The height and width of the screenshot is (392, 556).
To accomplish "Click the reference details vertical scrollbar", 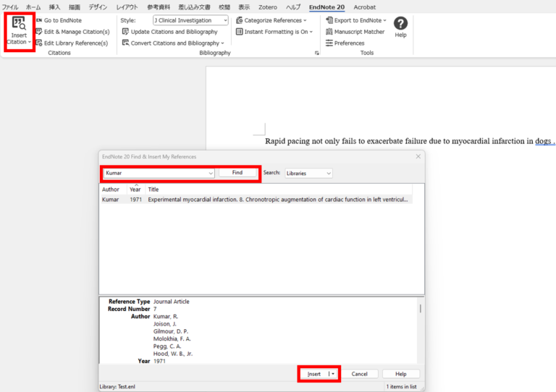I will (x=420, y=309).
